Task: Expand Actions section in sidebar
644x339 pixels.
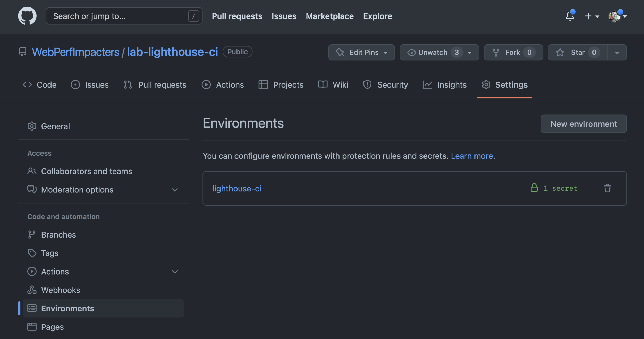Action: pos(175,272)
